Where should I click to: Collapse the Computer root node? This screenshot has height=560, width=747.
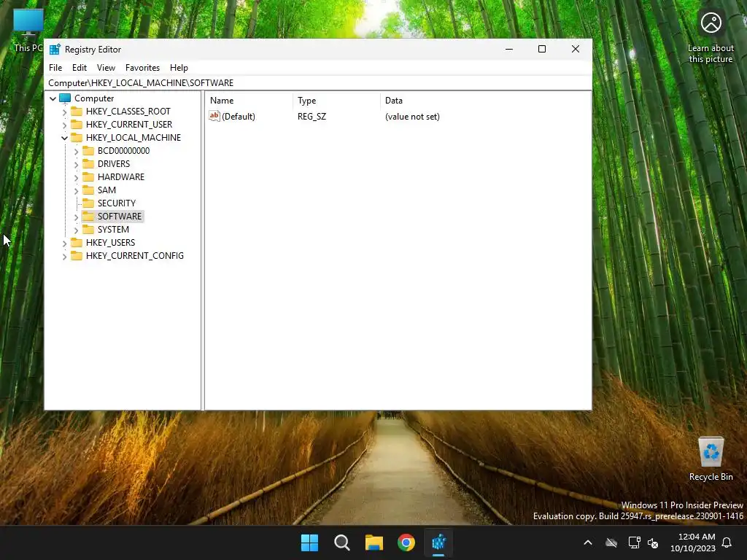point(53,98)
